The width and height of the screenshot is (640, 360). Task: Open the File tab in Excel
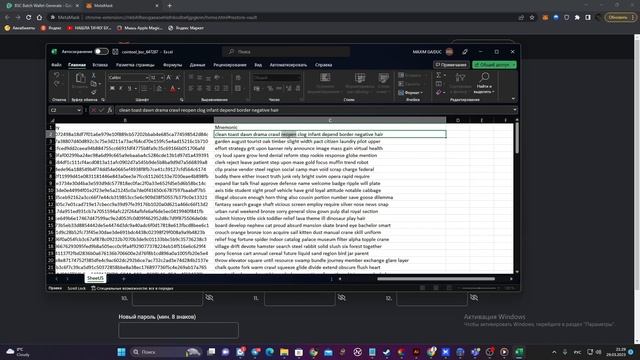[x=56, y=65]
